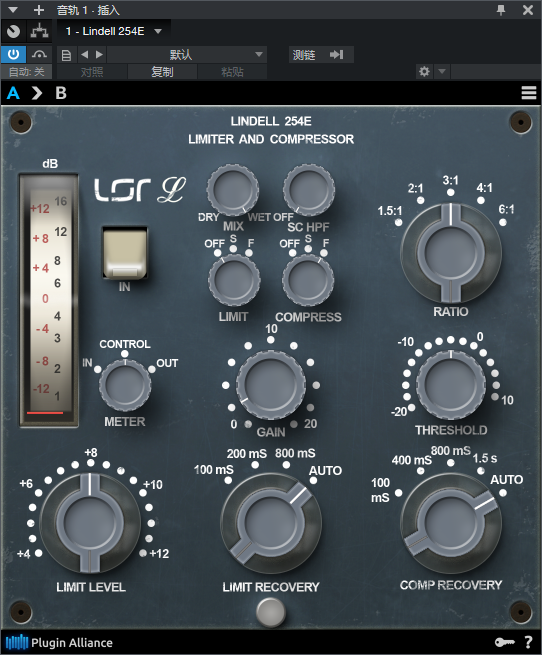
Task: Go to the previous preset arrow
Action: [x=85, y=54]
